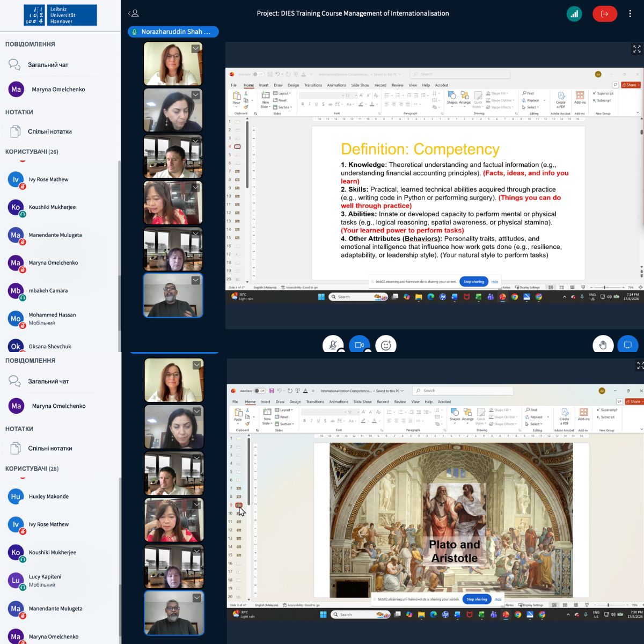Open the three-dot options menu in header
Viewport: 644px width, 644px height.
(630, 14)
